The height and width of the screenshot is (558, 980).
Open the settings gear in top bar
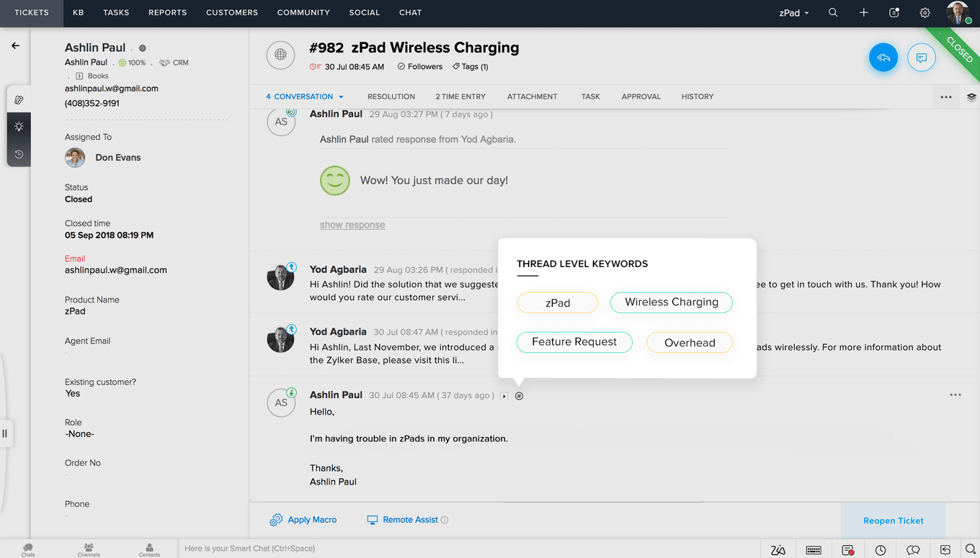(925, 13)
